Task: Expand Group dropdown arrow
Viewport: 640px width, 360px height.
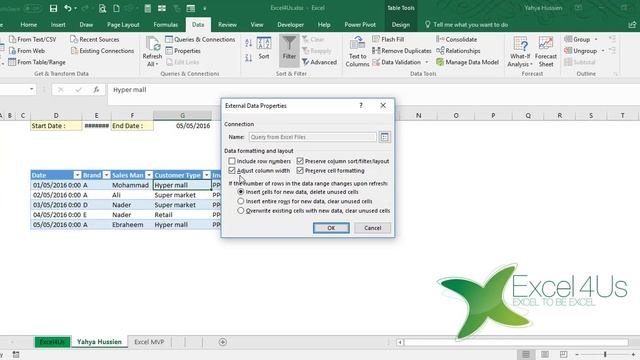Action: click(x=596, y=39)
